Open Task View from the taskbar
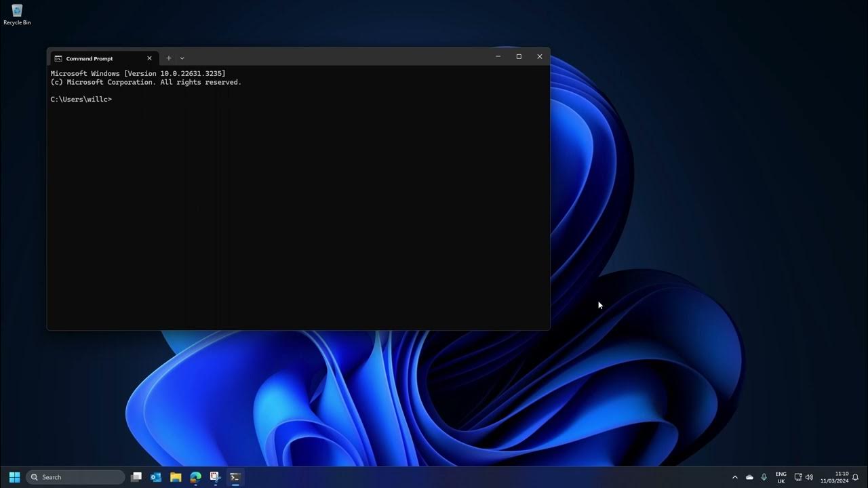This screenshot has height=488, width=868. [x=136, y=477]
